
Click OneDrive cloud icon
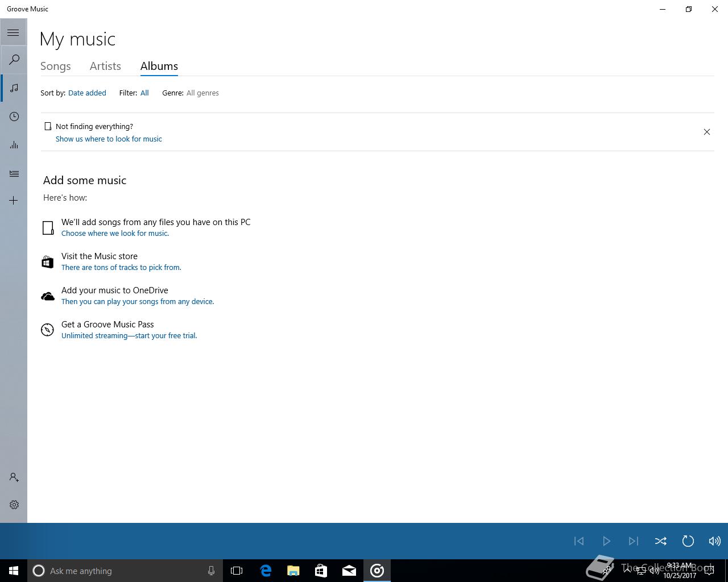click(48, 296)
